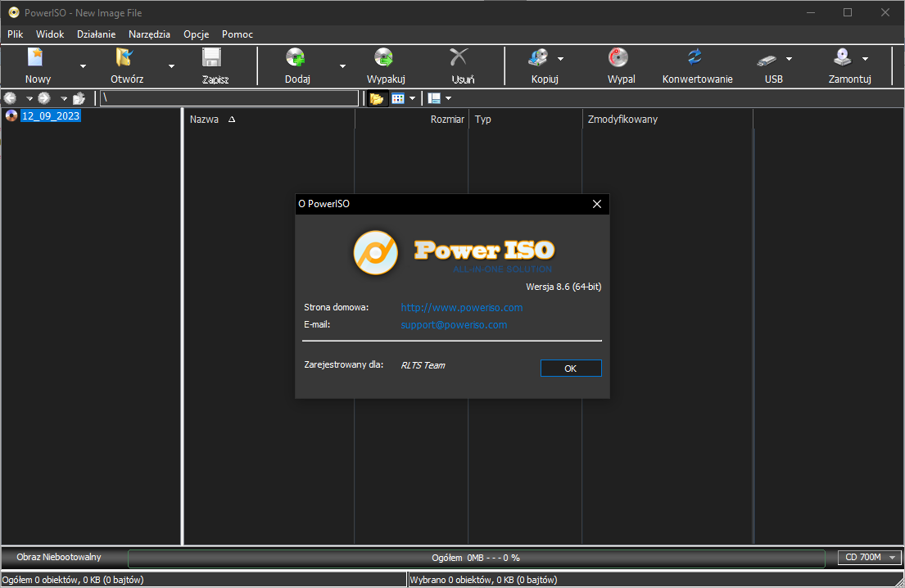Click the up-one-folder icon
Viewport: 905px width, 588px height.
(79, 98)
